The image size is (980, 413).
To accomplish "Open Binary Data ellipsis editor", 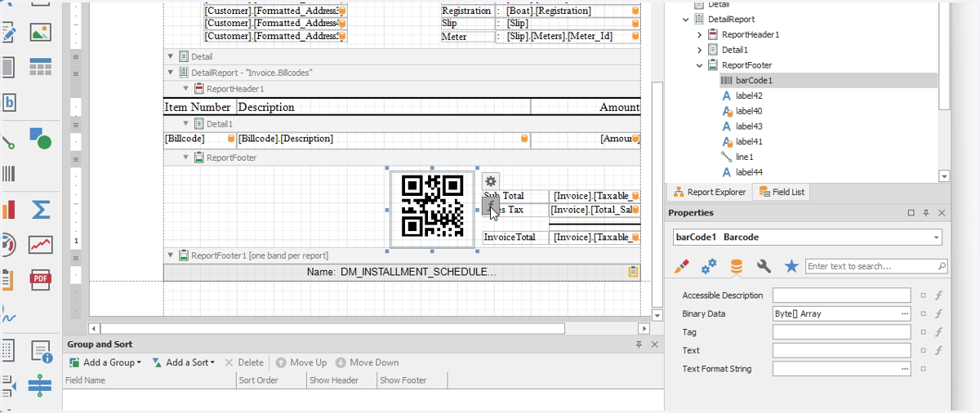I will 904,313.
